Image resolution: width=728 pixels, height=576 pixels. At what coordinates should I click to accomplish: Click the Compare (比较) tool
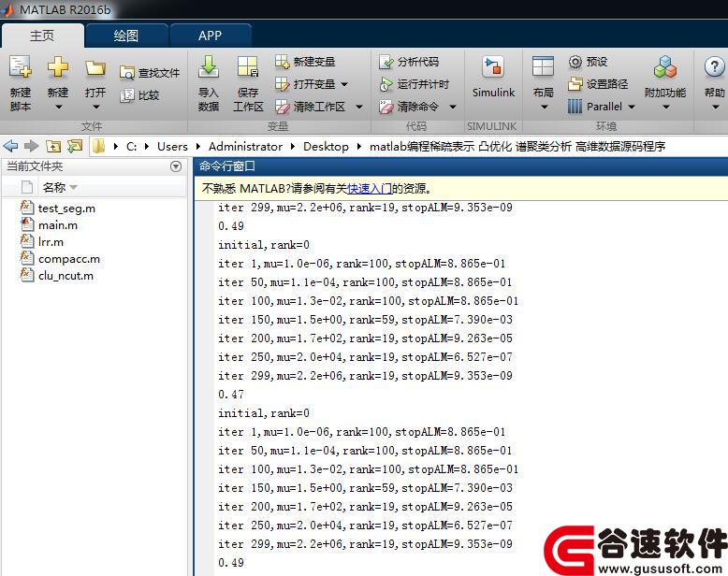coord(139,95)
